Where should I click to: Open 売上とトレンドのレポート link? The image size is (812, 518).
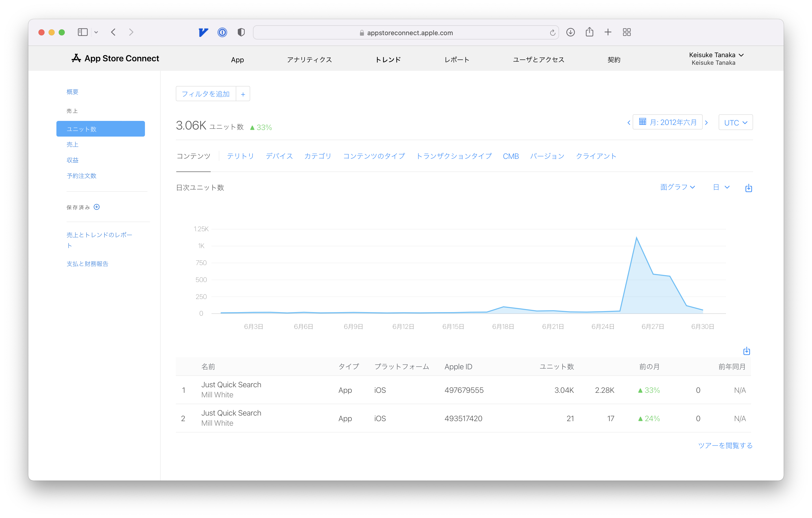pyautogui.click(x=99, y=240)
